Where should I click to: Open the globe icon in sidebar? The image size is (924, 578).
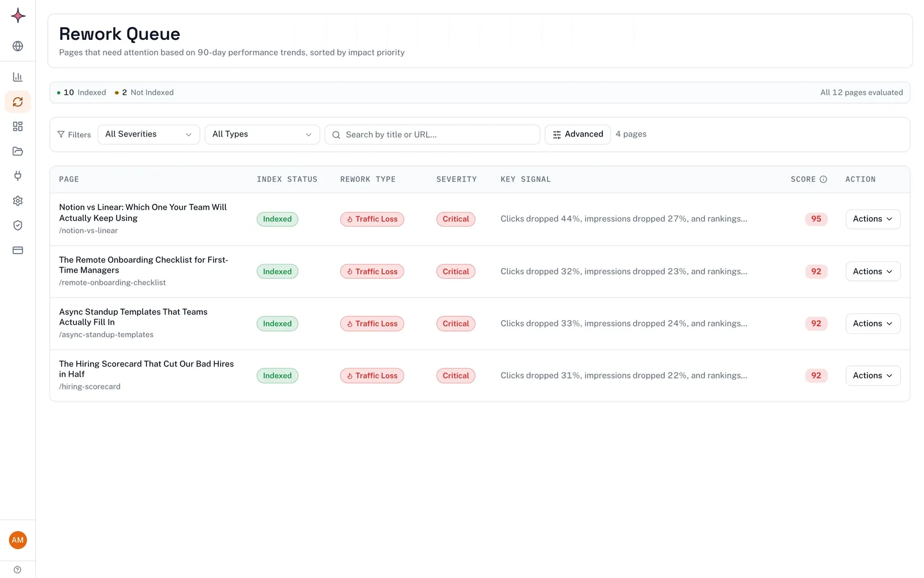pyautogui.click(x=18, y=46)
